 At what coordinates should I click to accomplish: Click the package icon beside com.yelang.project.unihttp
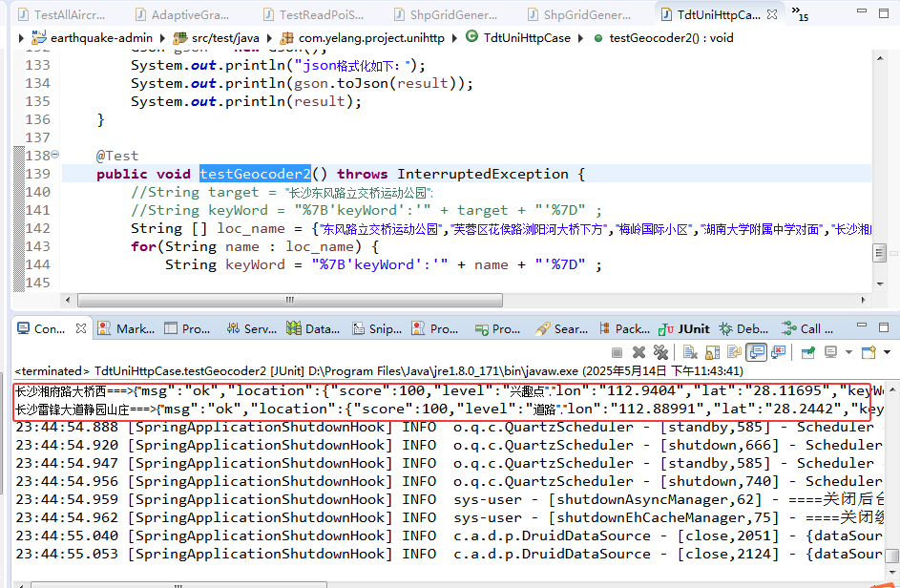click(287, 38)
